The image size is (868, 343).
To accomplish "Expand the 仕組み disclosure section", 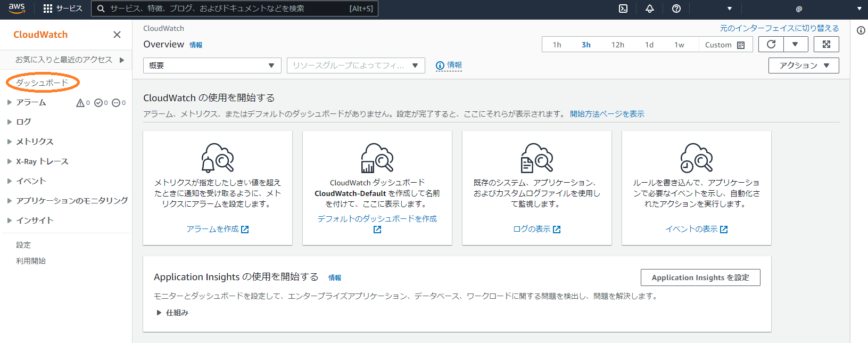I will [159, 313].
